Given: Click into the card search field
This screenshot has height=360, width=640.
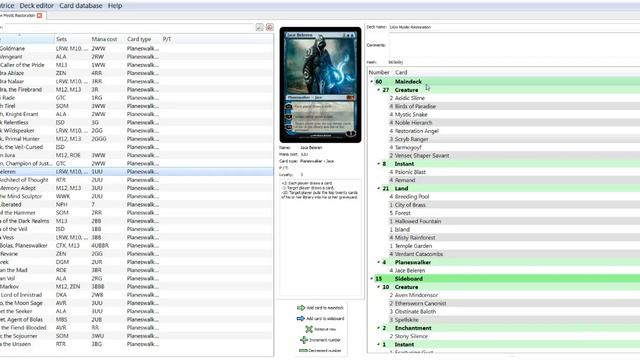Looking at the screenshot, I should [129, 27].
